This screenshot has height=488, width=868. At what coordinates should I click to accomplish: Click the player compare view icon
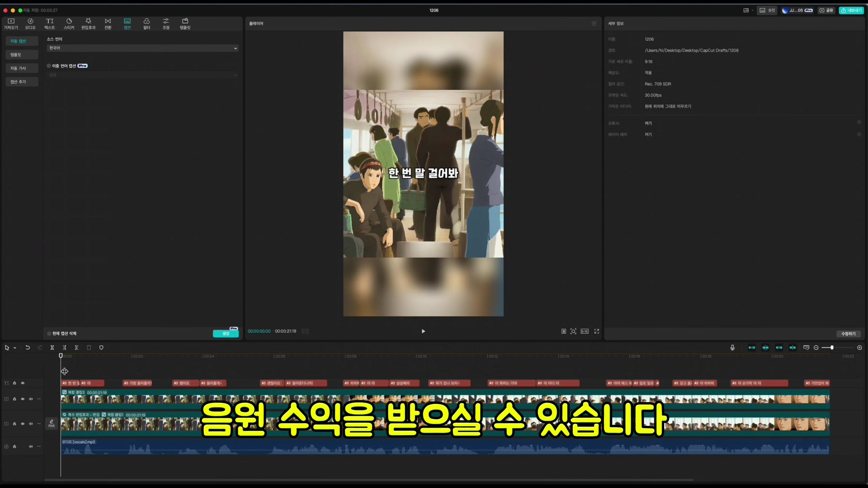click(x=563, y=331)
